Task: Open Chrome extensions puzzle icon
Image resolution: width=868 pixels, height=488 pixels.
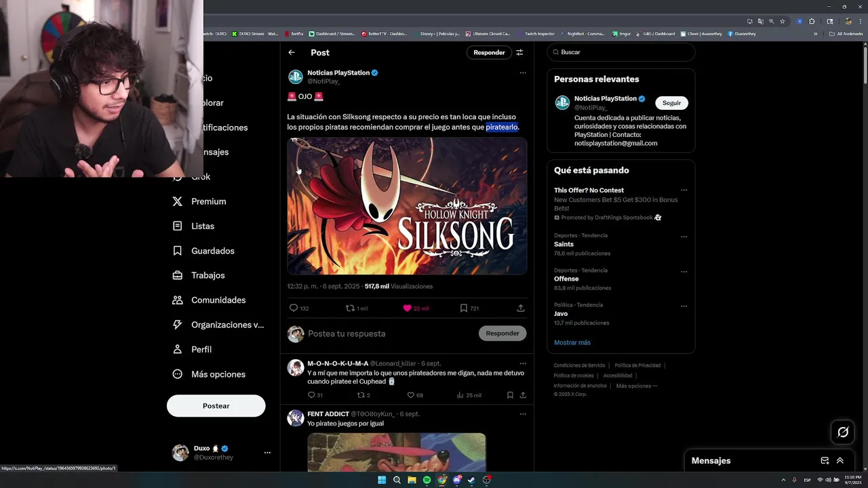Action: click(x=812, y=21)
